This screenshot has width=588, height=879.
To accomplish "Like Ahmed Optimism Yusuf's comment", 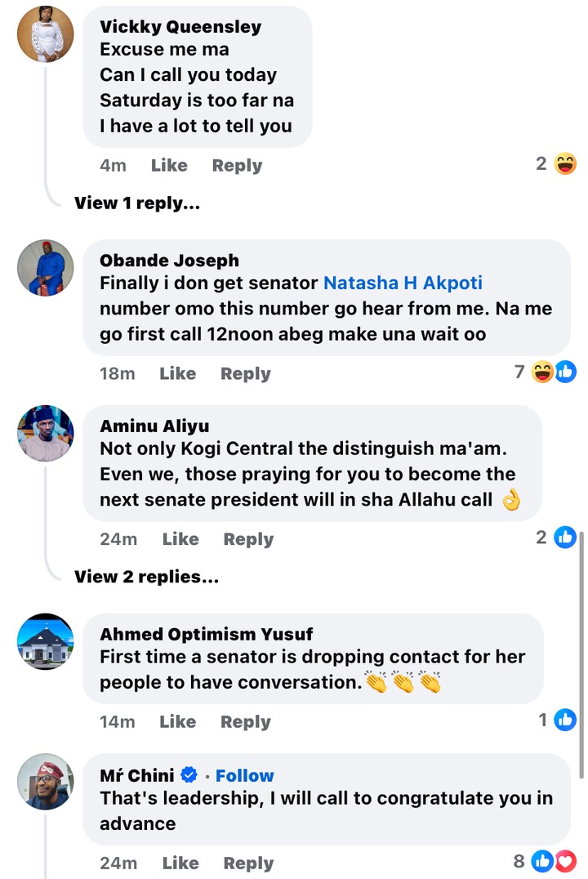I will [x=177, y=721].
